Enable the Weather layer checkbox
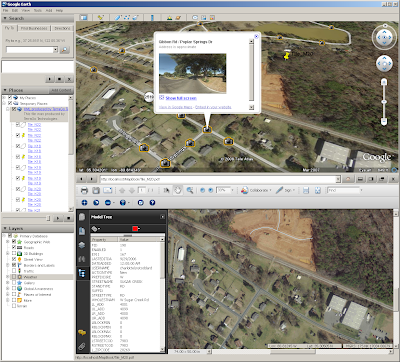The height and width of the screenshot is (362, 400). (14, 277)
